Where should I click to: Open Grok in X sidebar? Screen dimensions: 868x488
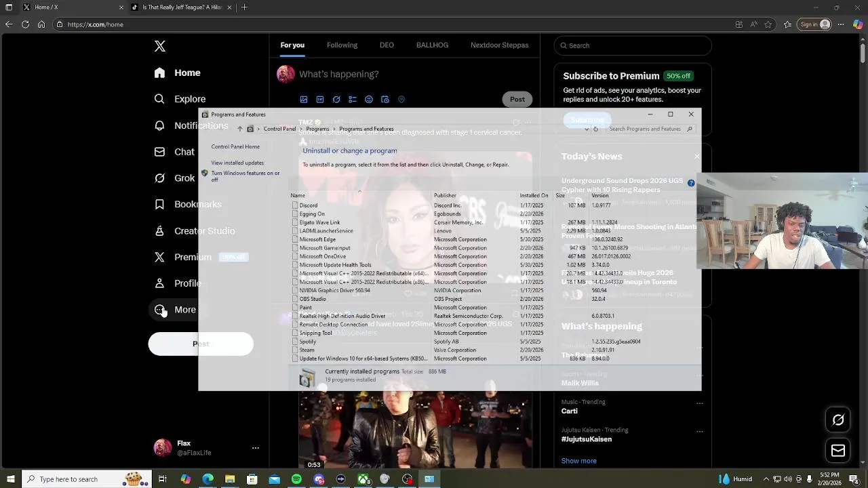click(x=174, y=178)
